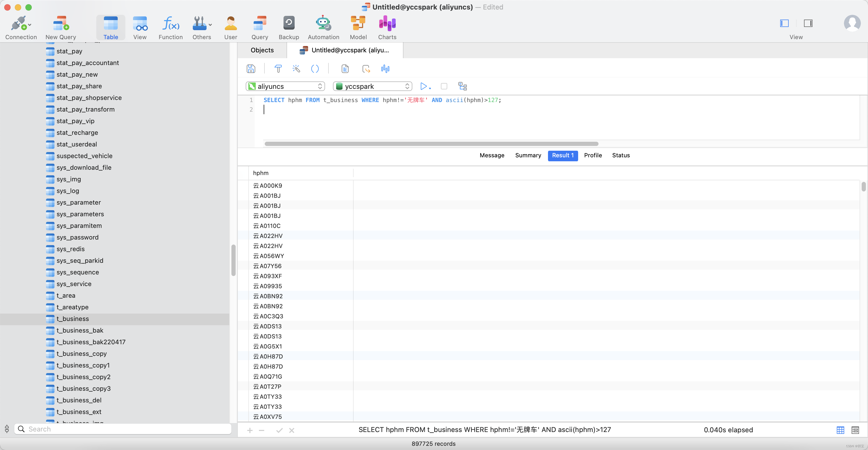The width and height of the screenshot is (868, 450).
Task: Toggle the right information pane
Action: point(808,23)
